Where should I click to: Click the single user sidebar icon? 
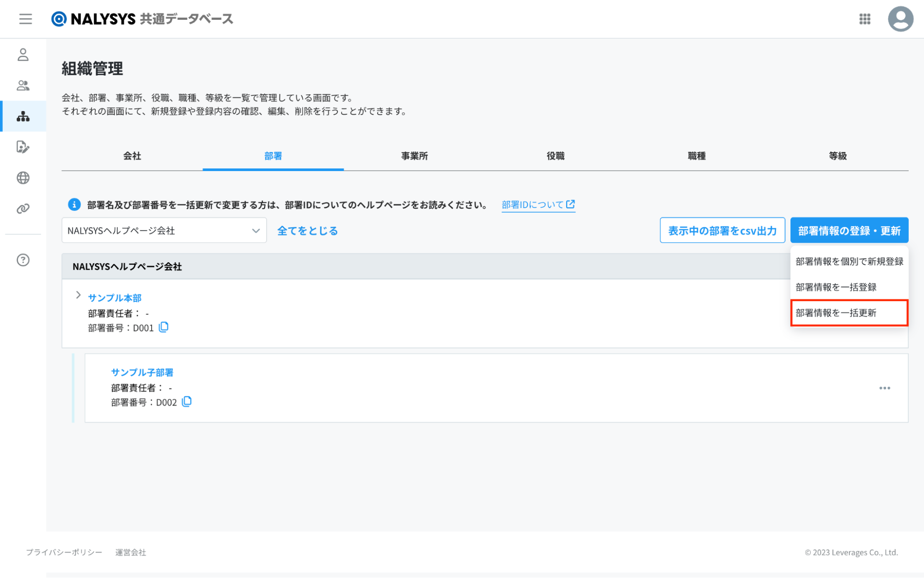(23, 55)
